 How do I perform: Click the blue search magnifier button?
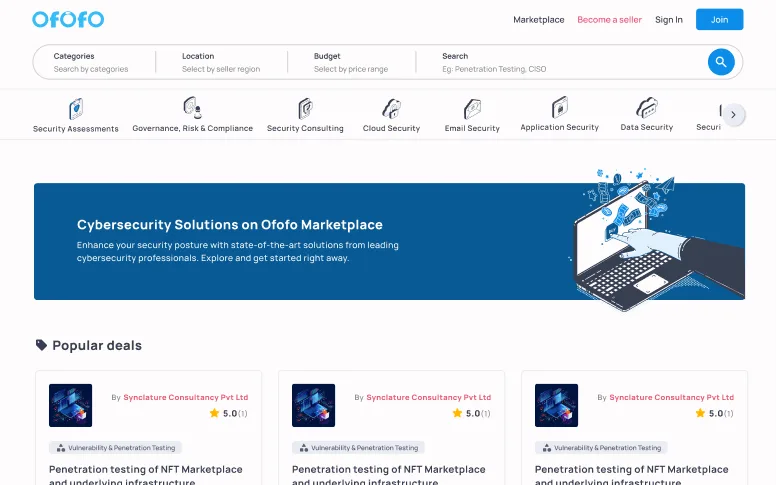click(721, 62)
